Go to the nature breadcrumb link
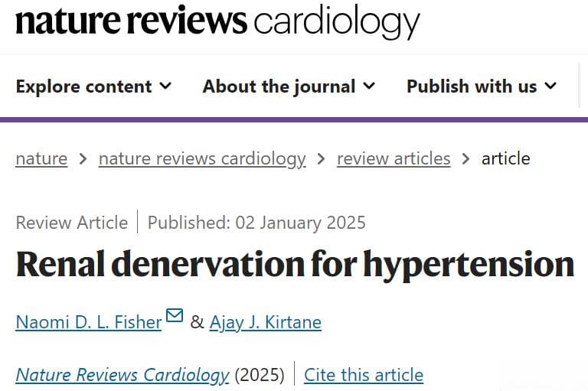The image size is (588, 391). [x=41, y=158]
